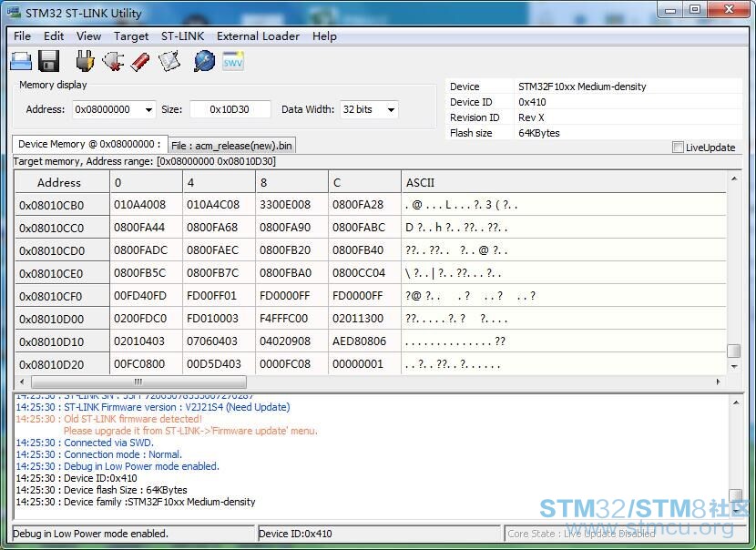Open the File menu
This screenshot has width=756, height=550.
click(x=22, y=36)
